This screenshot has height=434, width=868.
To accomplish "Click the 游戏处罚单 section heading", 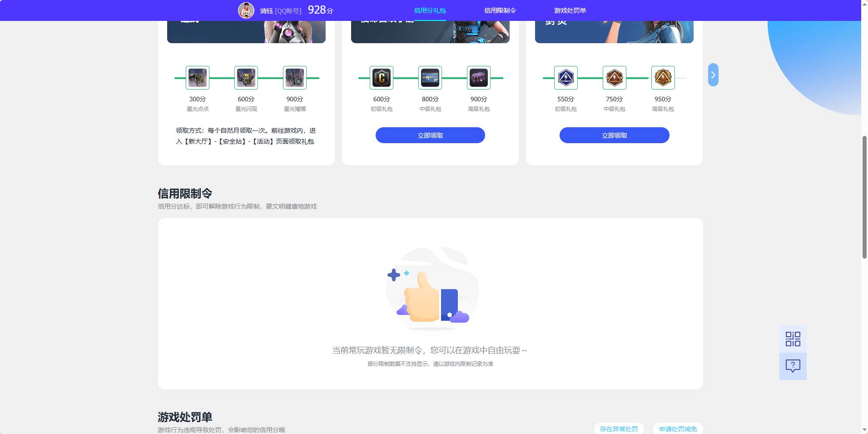I will pos(185,417).
